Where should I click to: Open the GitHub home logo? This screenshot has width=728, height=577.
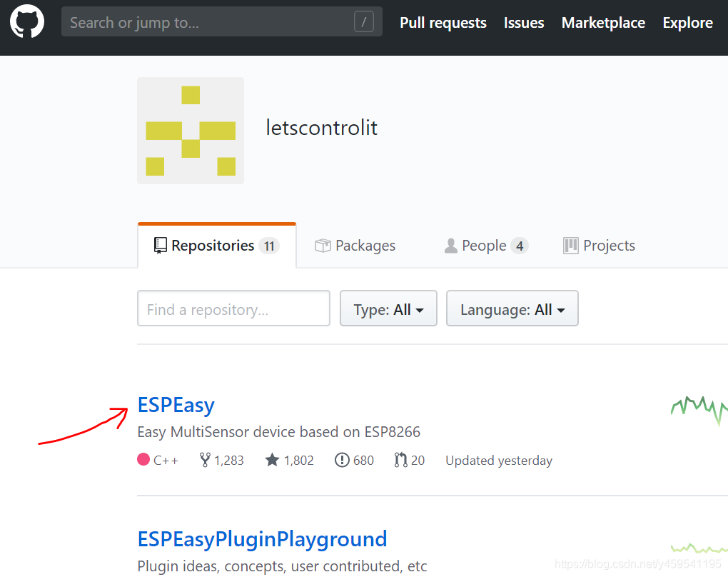click(x=27, y=21)
